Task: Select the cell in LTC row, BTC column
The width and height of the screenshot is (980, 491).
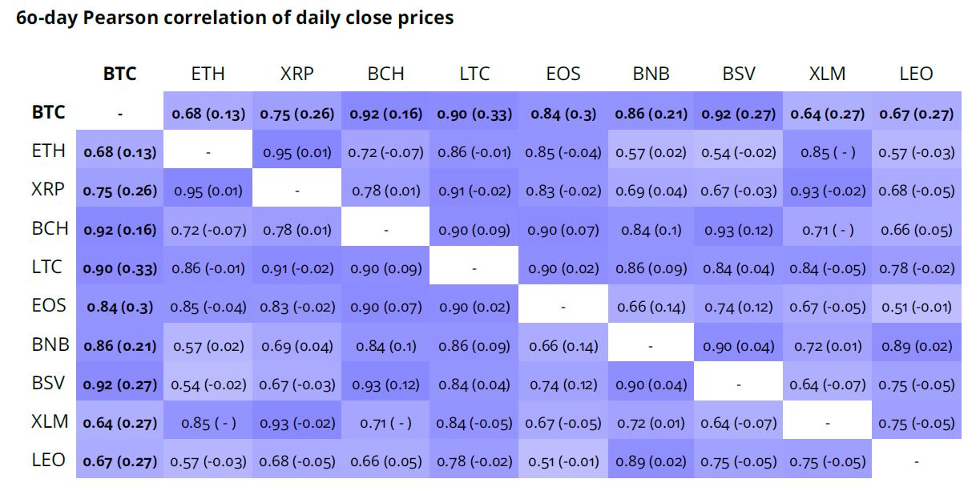Action: (120, 268)
